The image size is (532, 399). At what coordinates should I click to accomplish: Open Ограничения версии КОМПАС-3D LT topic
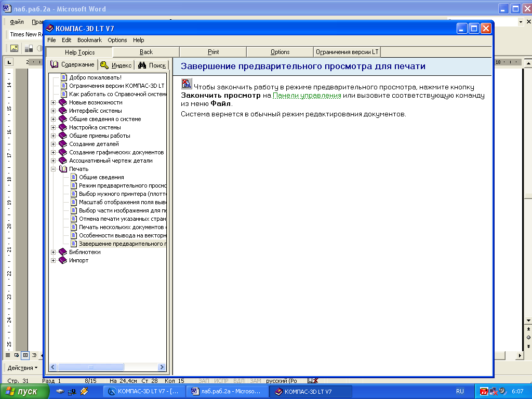(116, 86)
